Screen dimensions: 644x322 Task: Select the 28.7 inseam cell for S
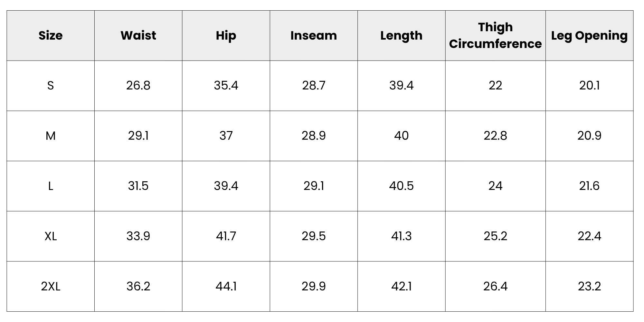click(314, 86)
